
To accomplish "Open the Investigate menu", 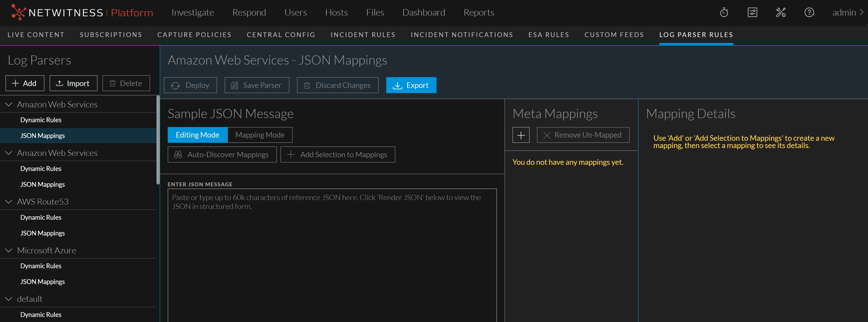I will 193,13.
